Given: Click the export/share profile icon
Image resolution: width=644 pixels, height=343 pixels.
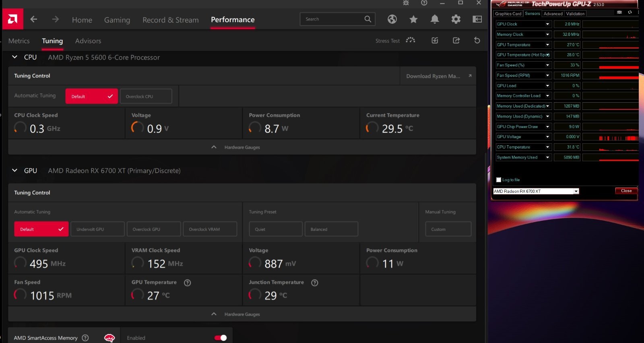Looking at the screenshot, I should coord(456,40).
